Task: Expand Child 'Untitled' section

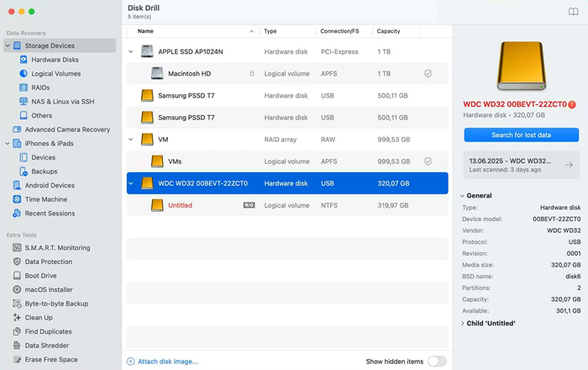Action: [462, 324]
